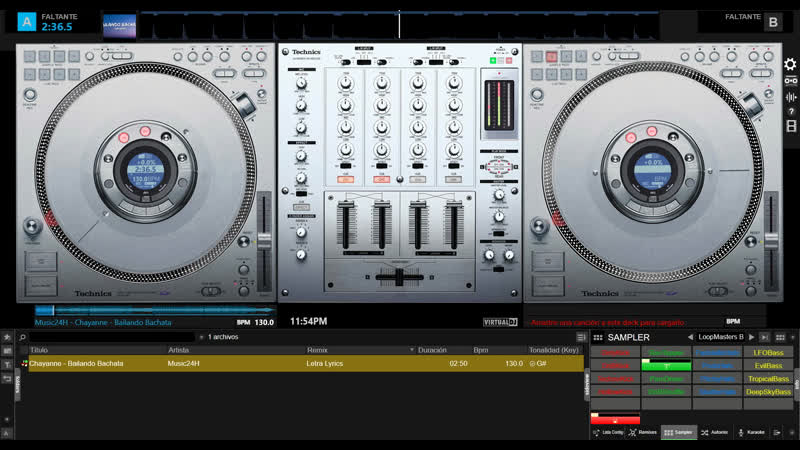Click the file type icon beside Chayanne track
This screenshot has height=450, width=800.
[x=24, y=364]
